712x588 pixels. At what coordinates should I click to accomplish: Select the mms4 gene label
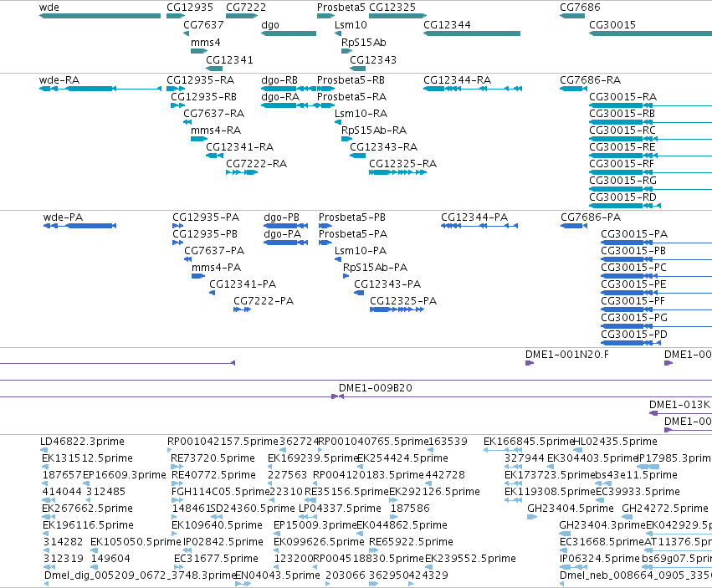(x=206, y=42)
